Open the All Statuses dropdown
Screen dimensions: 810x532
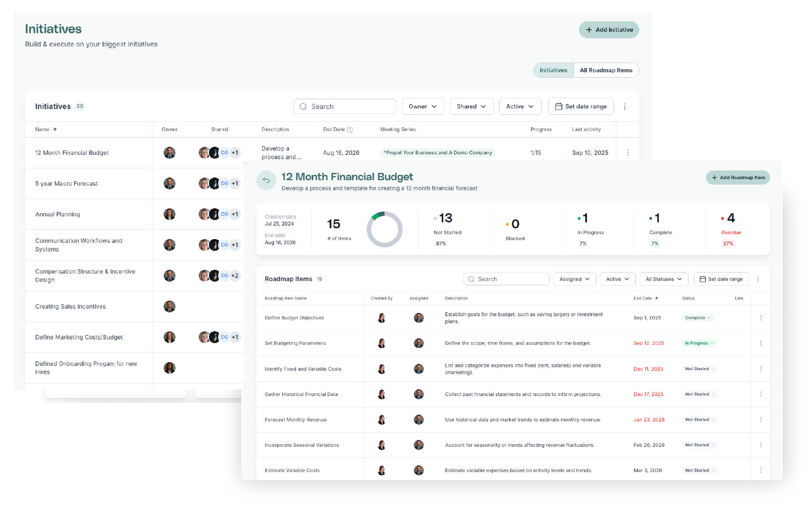664,279
